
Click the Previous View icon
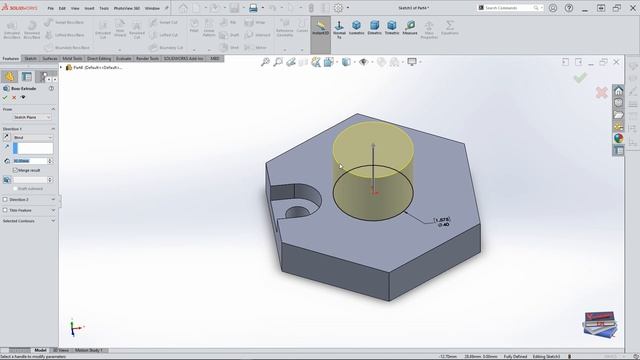pyautogui.click(x=291, y=62)
